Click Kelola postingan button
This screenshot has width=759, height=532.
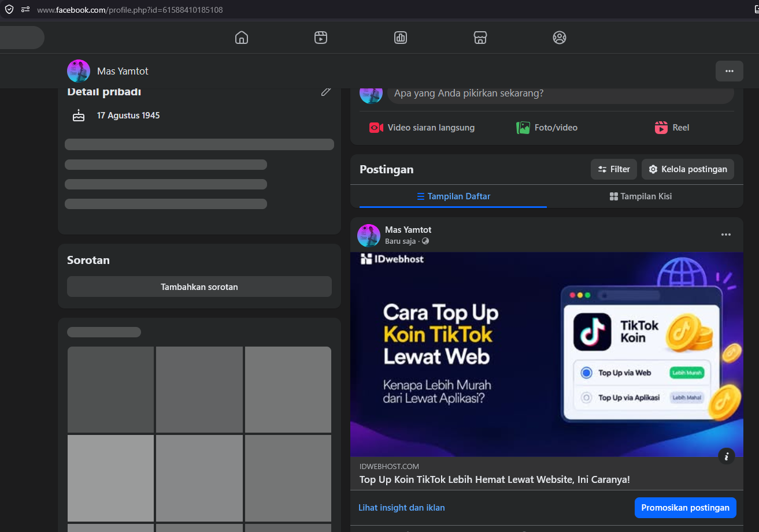coord(688,169)
